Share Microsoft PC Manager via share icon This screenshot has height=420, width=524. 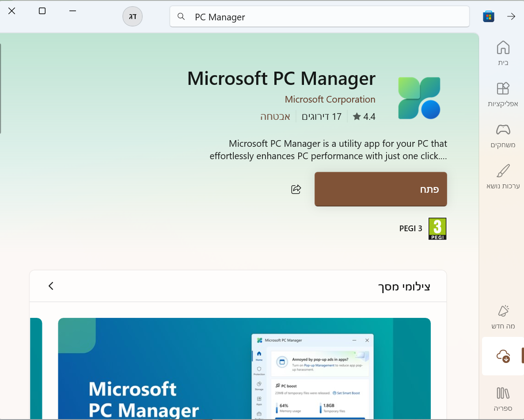[296, 189]
